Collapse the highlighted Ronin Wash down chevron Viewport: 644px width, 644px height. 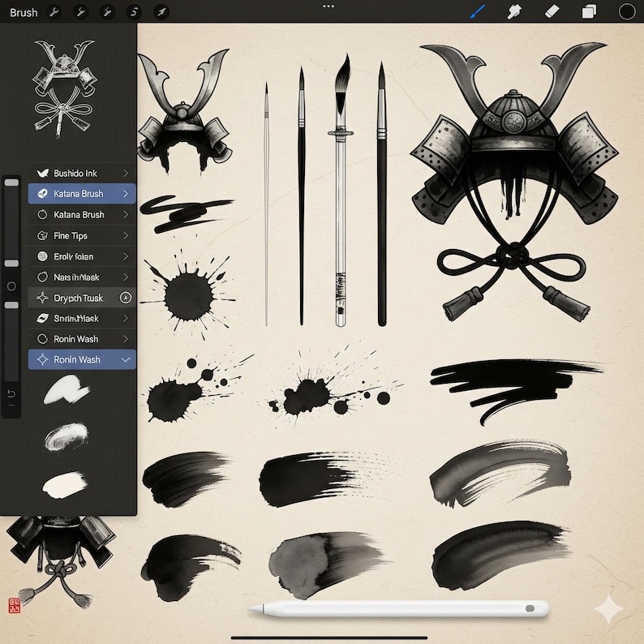tap(126, 360)
